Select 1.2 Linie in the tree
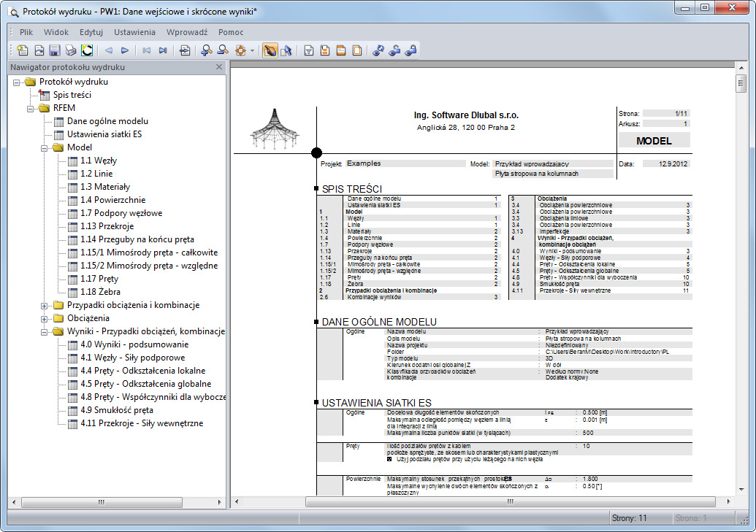756x532 pixels. click(96, 174)
